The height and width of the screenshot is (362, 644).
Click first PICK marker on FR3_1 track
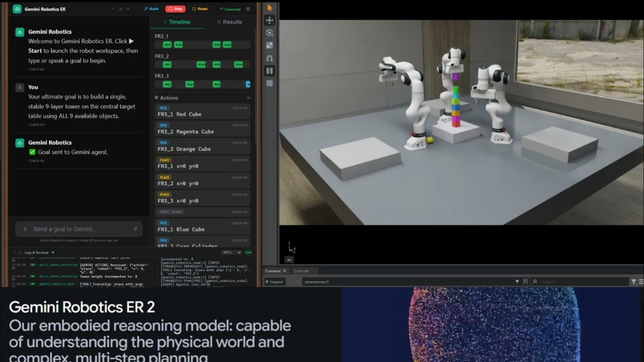tap(168, 45)
